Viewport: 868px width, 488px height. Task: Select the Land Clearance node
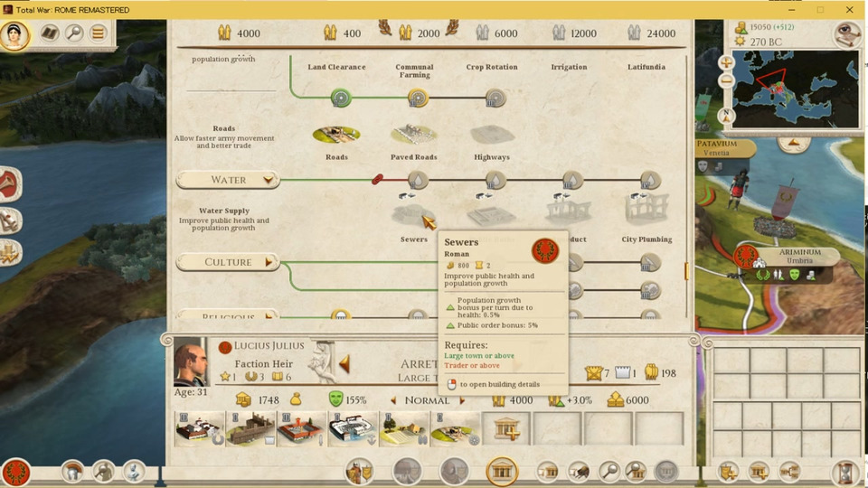point(341,98)
